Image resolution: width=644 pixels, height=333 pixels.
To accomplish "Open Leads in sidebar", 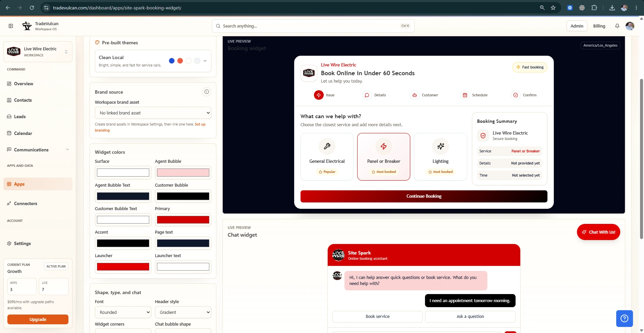I will point(38,116).
